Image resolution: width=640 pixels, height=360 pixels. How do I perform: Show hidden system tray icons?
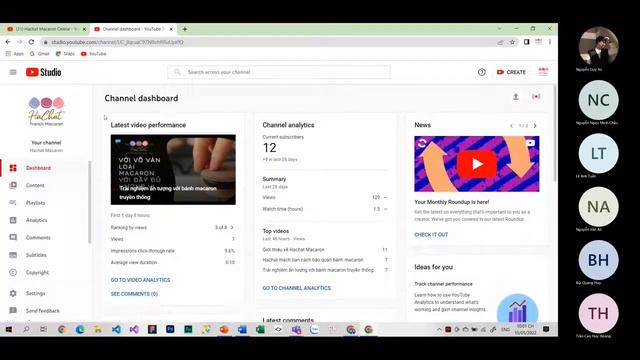tap(439, 329)
